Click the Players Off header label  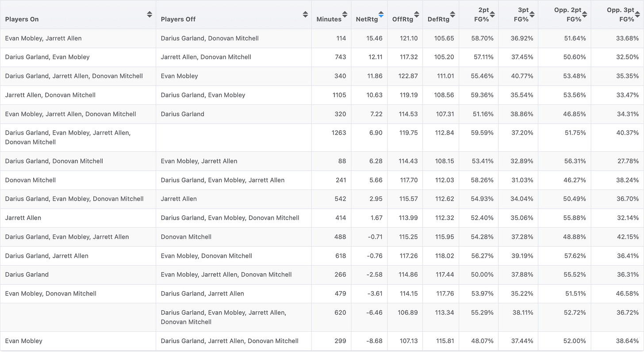pos(178,19)
